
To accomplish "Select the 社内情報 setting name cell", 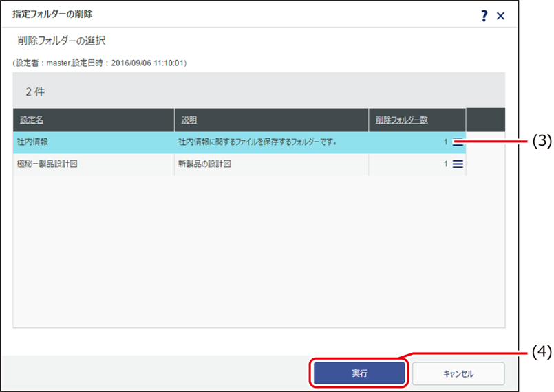I will (94, 142).
